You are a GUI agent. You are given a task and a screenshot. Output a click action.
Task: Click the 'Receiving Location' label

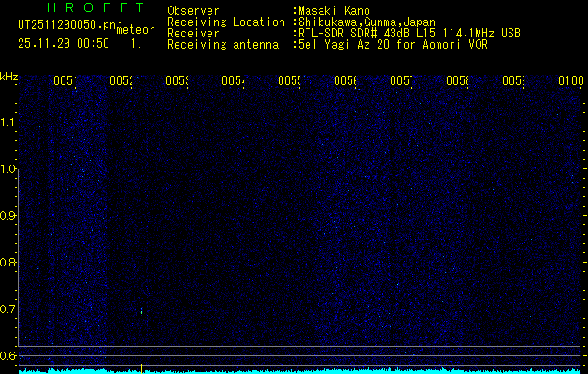tap(226, 22)
